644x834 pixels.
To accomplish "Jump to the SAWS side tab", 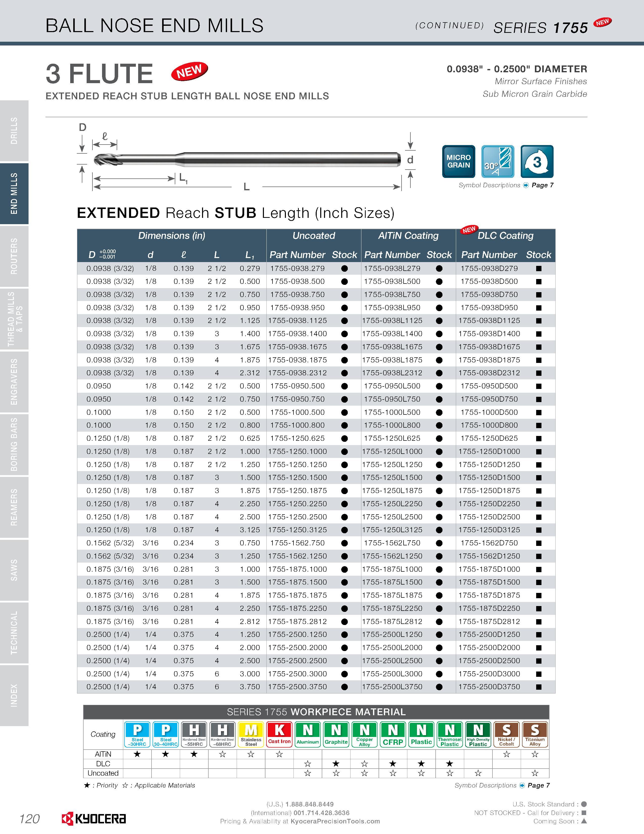I will 14,570.
